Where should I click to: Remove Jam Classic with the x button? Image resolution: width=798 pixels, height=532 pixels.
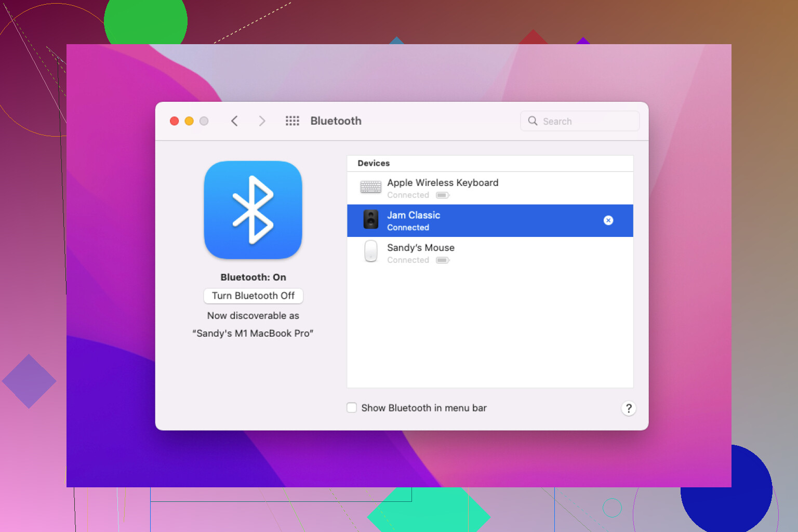coord(608,220)
